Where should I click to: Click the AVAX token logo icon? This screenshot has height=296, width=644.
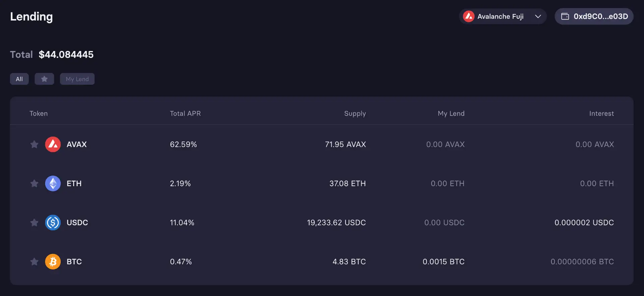(53, 144)
